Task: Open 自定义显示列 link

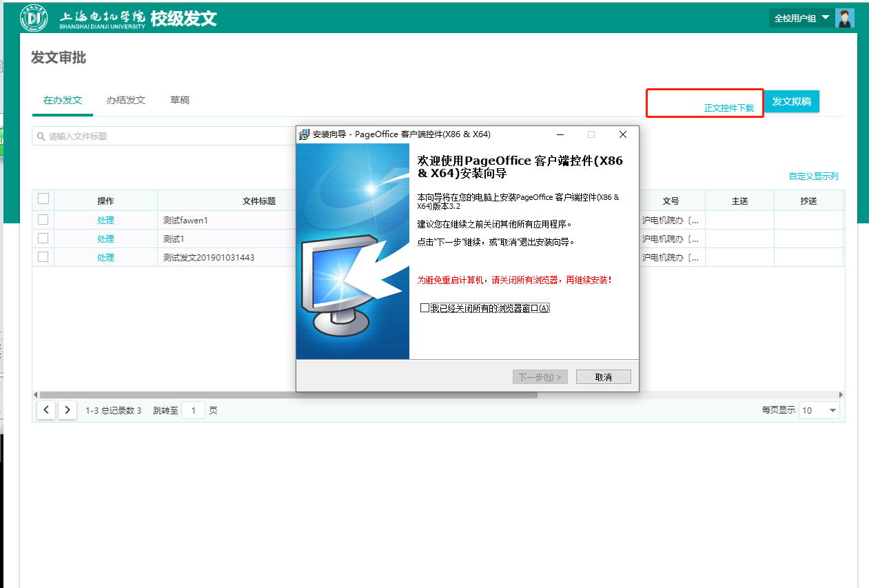Action: [x=814, y=176]
